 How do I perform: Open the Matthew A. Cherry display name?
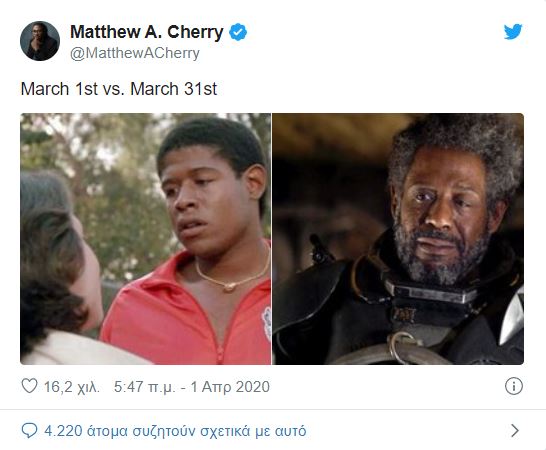point(147,32)
